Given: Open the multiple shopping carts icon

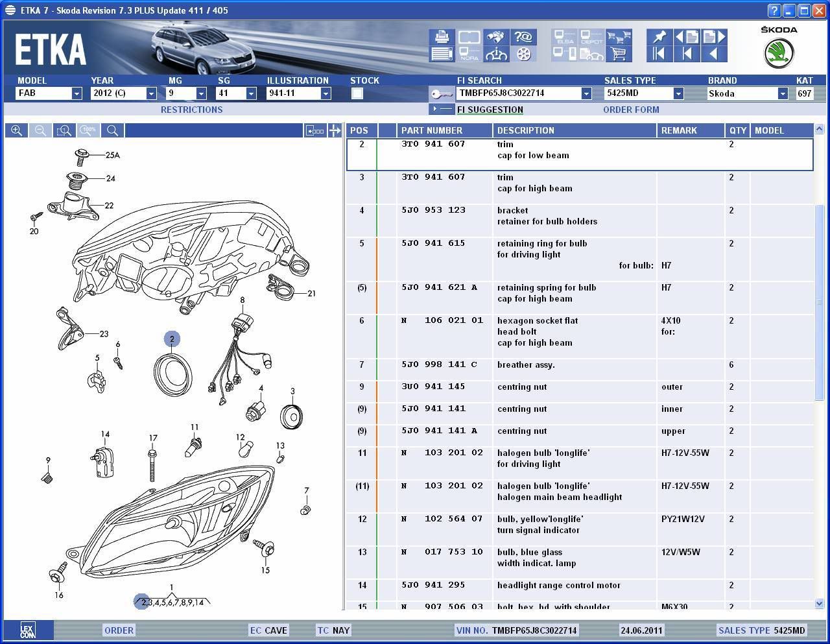Looking at the screenshot, I should coord(619,37).
